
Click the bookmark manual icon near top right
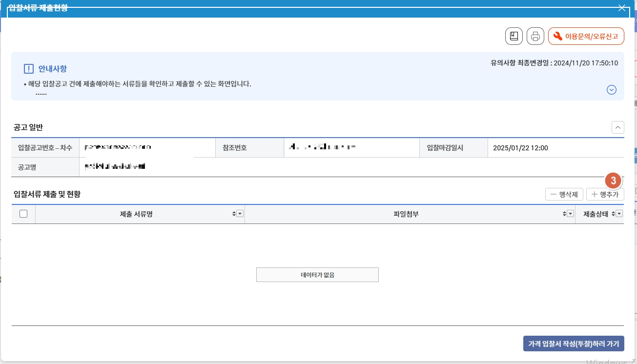514,36
